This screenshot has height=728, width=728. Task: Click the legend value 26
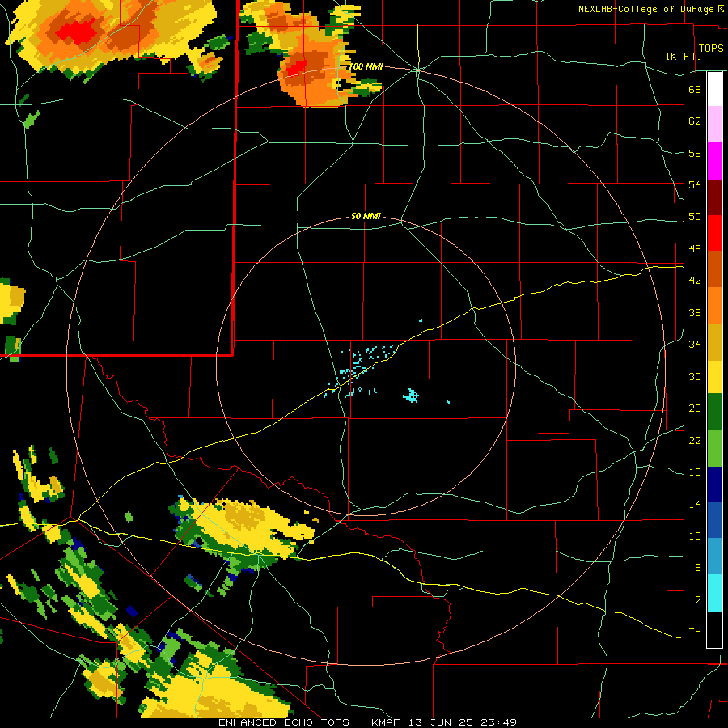pos(695,408)
